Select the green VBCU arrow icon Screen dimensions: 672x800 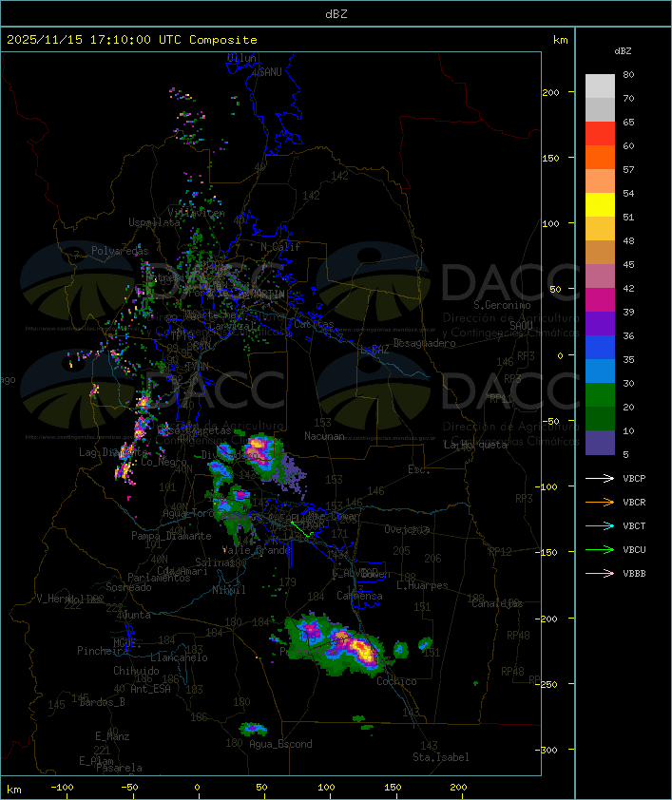click(x=600, y=549)
